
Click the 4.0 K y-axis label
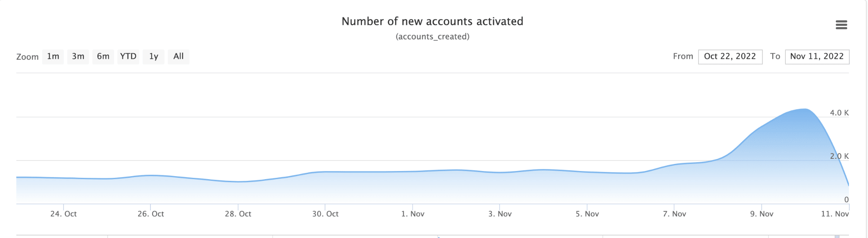[839, 113]
